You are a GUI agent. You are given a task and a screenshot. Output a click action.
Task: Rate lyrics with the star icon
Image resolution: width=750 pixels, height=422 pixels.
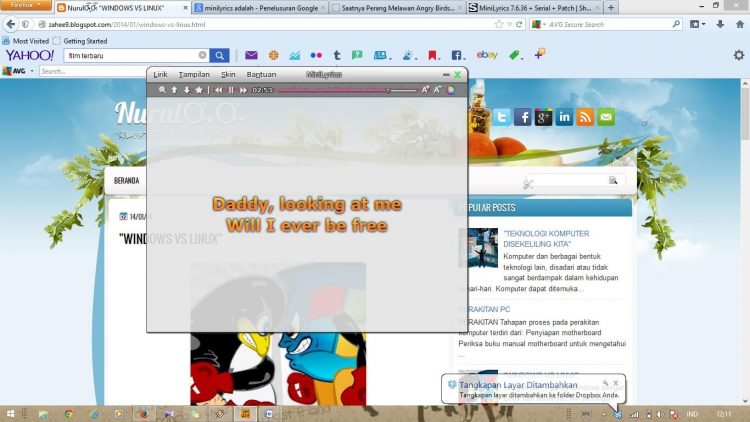(x=199, y=90)
